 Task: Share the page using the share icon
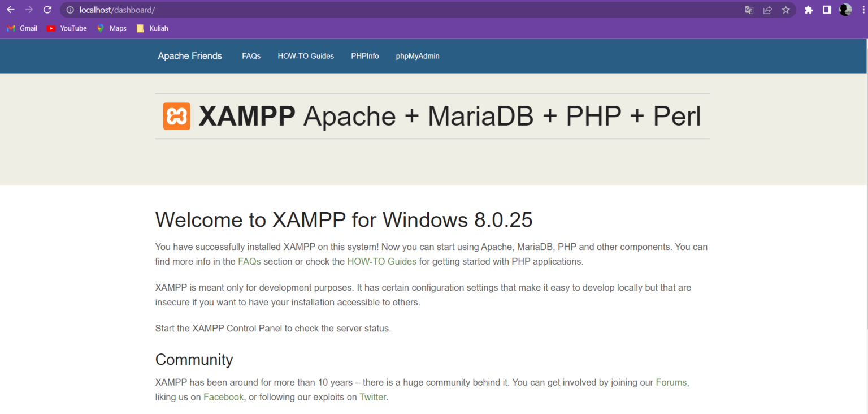tap(767, 10)
